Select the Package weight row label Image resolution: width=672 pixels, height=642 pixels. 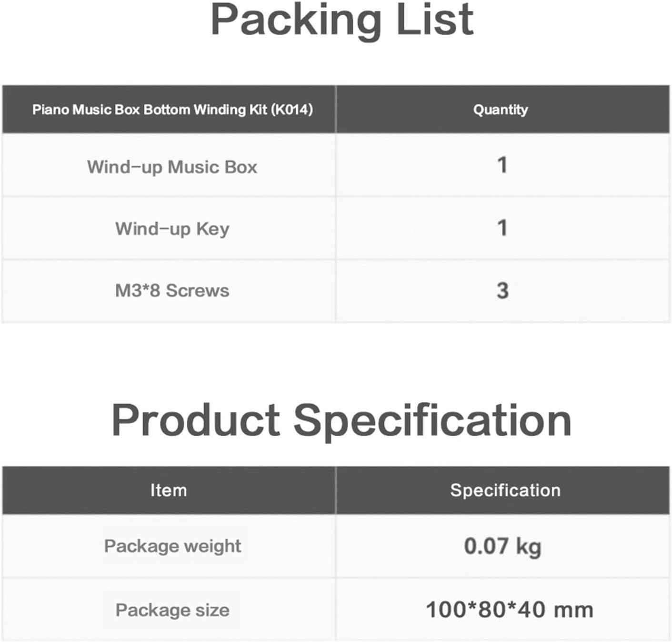172,546
